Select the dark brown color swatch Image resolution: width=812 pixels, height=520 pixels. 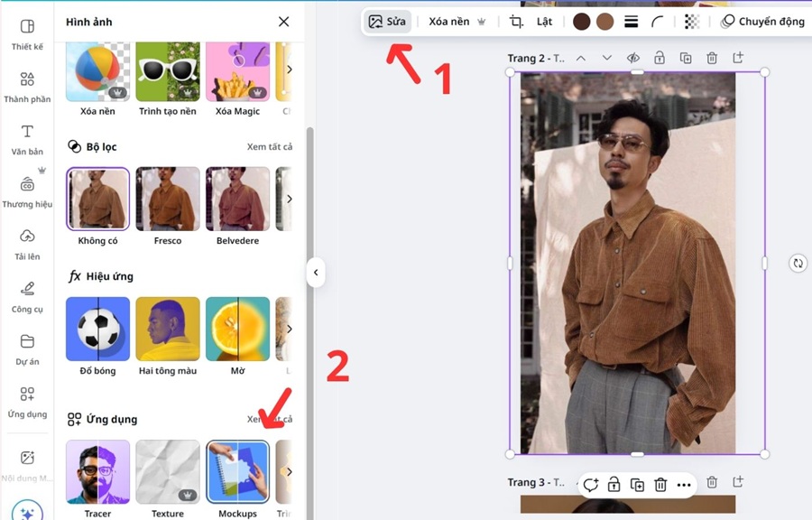pyautogui.click(x=582, y=22)
